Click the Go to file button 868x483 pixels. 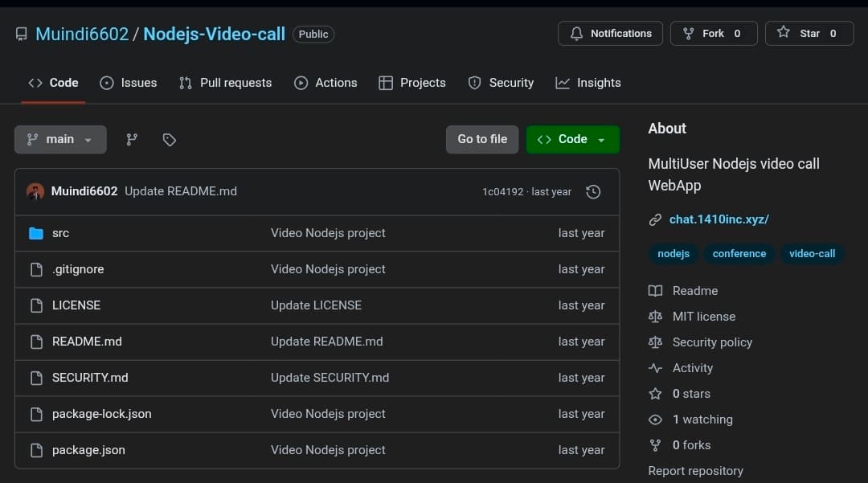point(481,139)
